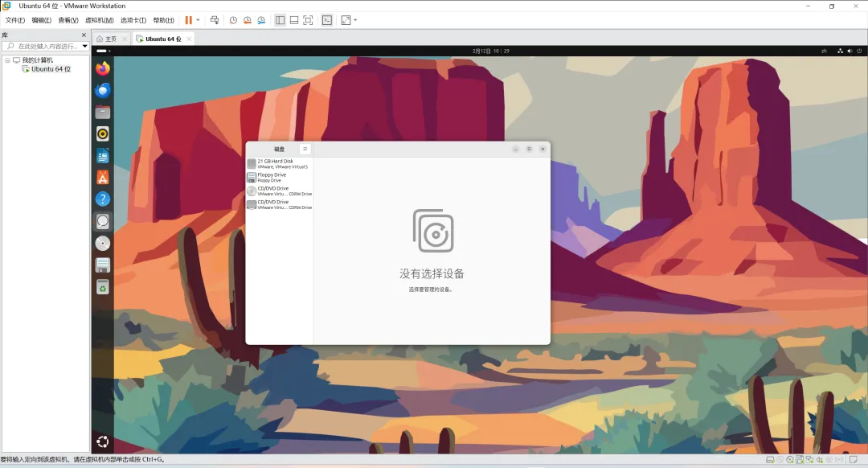This screenshot has height=468, width=868.
Task: Open the Ubuntu system status menu
Action: 850,51
